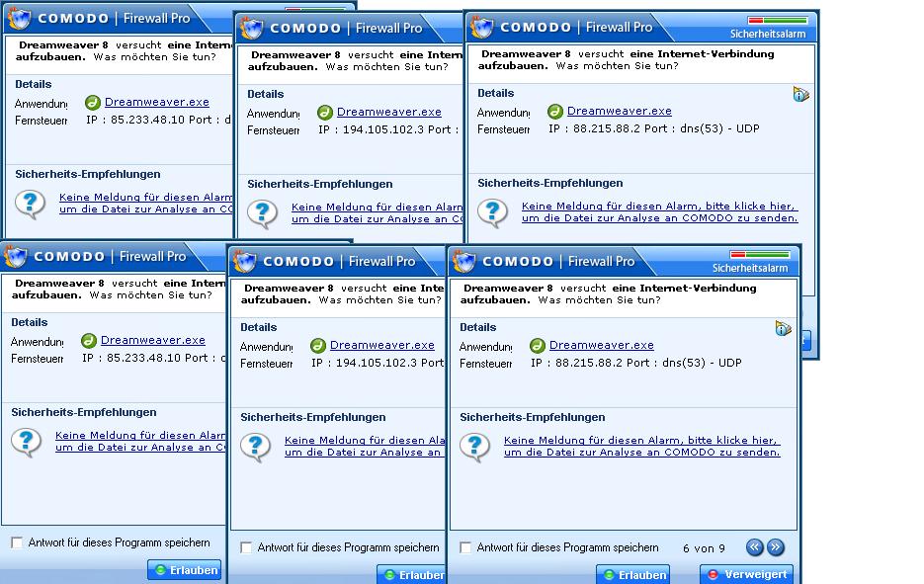
Task: Tick 'Antwort speichern' checkbox in lower 194.105.102.3 alert
Action: pos(246,547)
